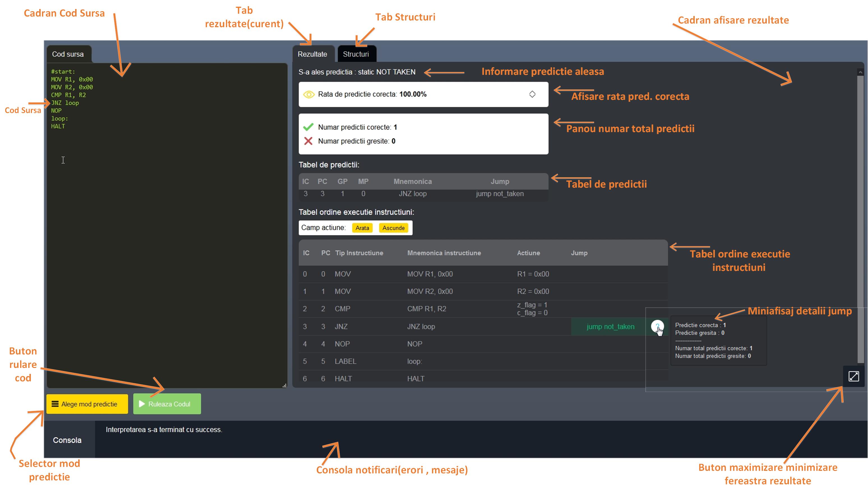Click the NOP instruction type cell

342,344
